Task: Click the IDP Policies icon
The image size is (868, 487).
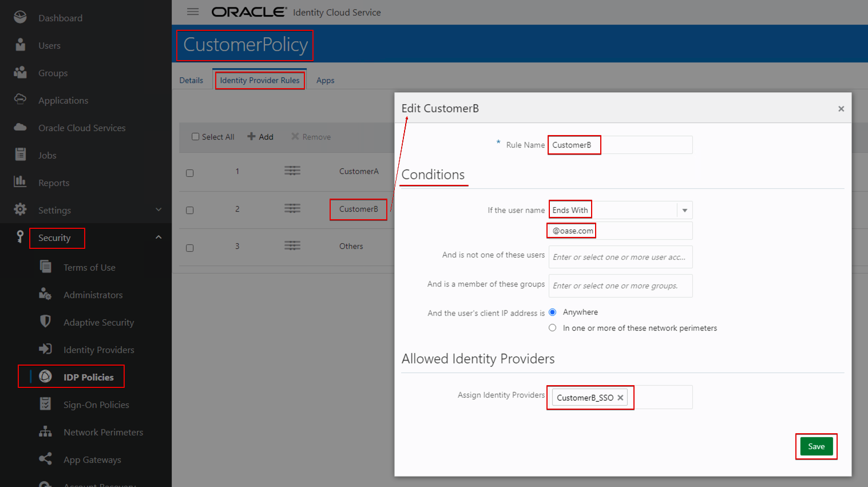Action: point(45,377)
